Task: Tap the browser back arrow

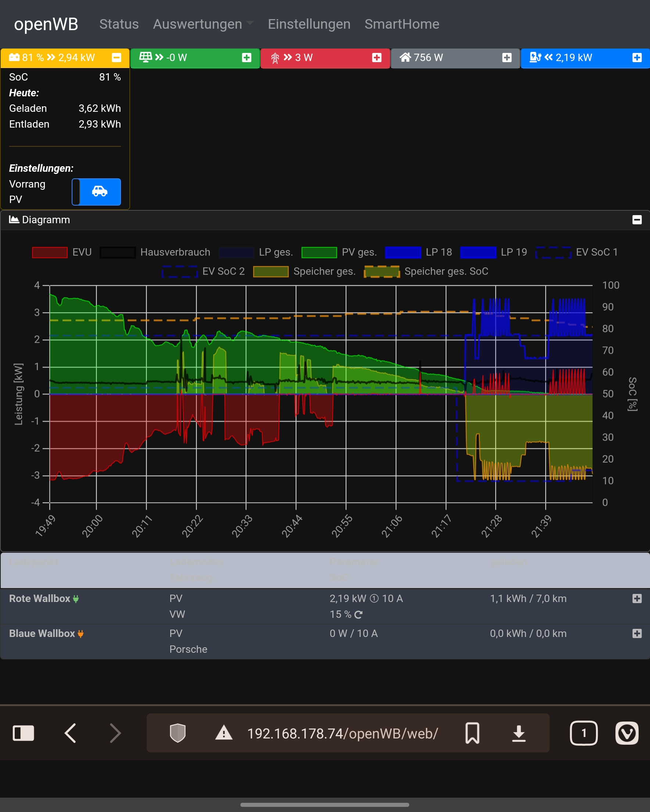Action: (x=71, y=733)
